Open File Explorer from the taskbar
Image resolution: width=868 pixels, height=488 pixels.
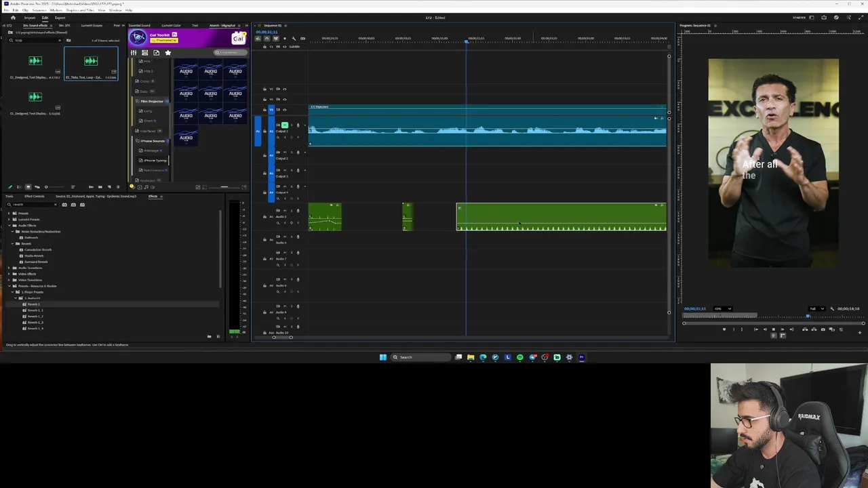[471, 357]
